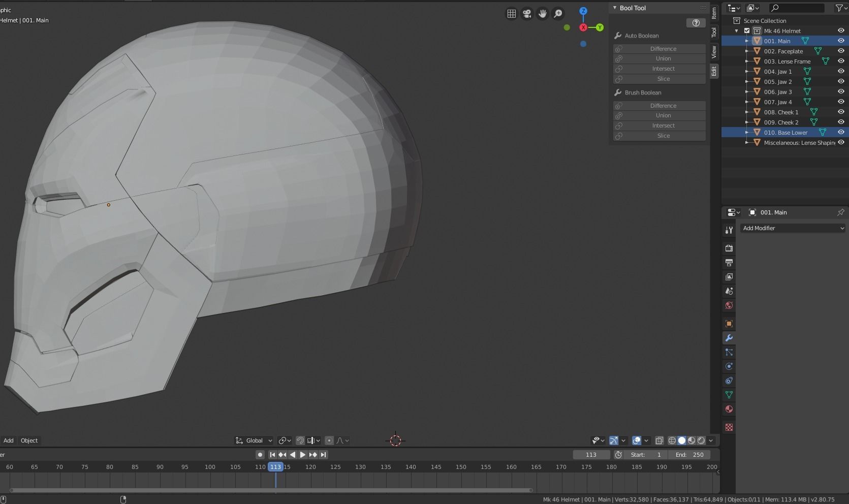Open Particles properties tab
Screen dimensions: 849x504
[x=729, y=352]
